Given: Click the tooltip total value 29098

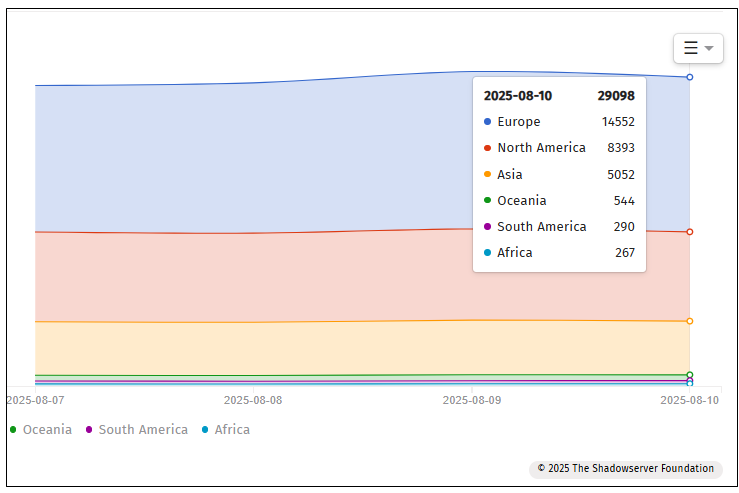Looking at the screenshot, I should tap(616, 96).
